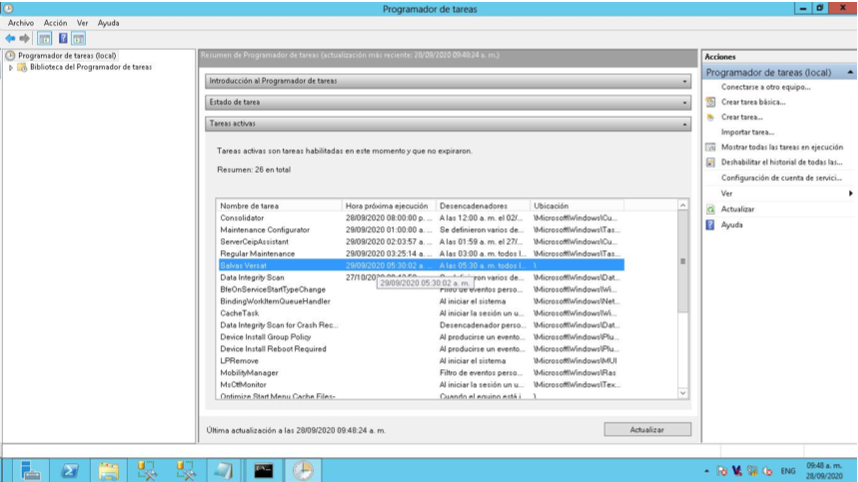
Task: Click the Crear tarea básica icon
Action: tap(710, 102)
